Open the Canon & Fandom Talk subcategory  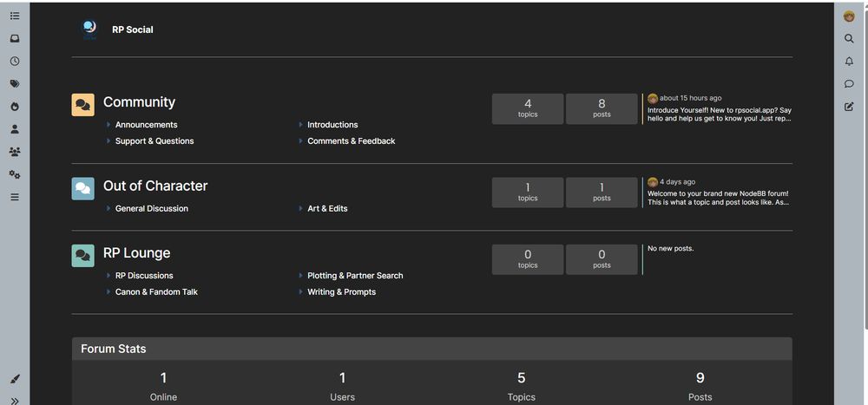(156, 292)
